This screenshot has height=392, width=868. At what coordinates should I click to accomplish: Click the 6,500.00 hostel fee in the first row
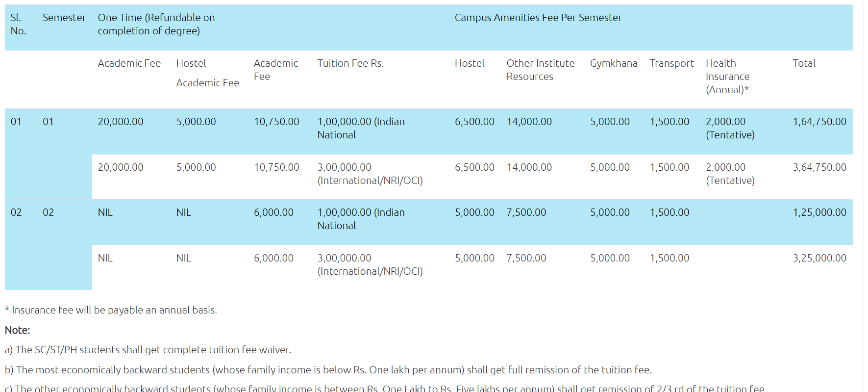click(474, 122)
